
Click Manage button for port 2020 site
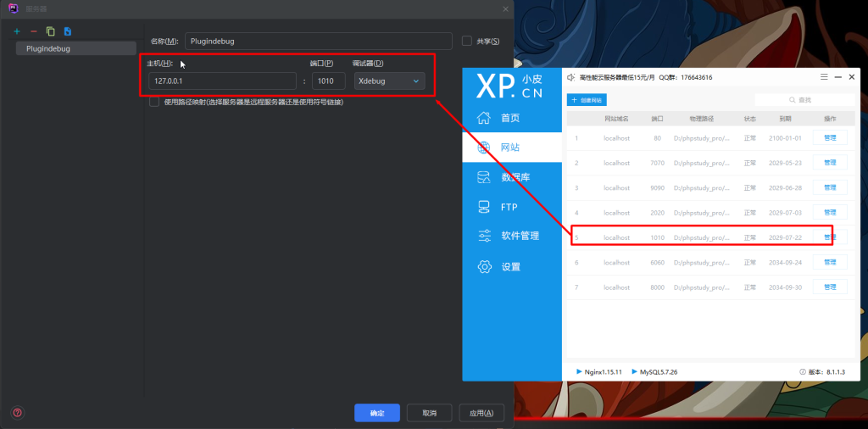830,212
